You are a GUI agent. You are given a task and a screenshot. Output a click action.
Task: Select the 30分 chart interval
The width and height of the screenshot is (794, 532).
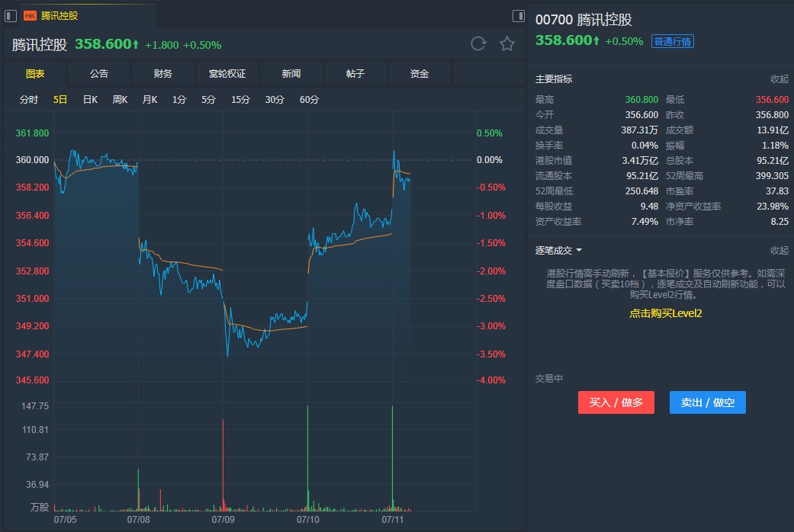click(275, 100)
